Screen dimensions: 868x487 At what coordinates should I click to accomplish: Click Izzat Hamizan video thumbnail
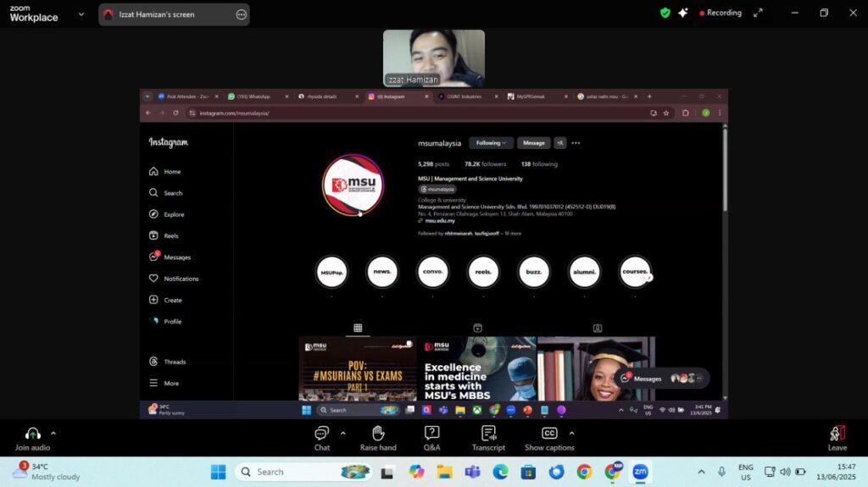point(433,58)
